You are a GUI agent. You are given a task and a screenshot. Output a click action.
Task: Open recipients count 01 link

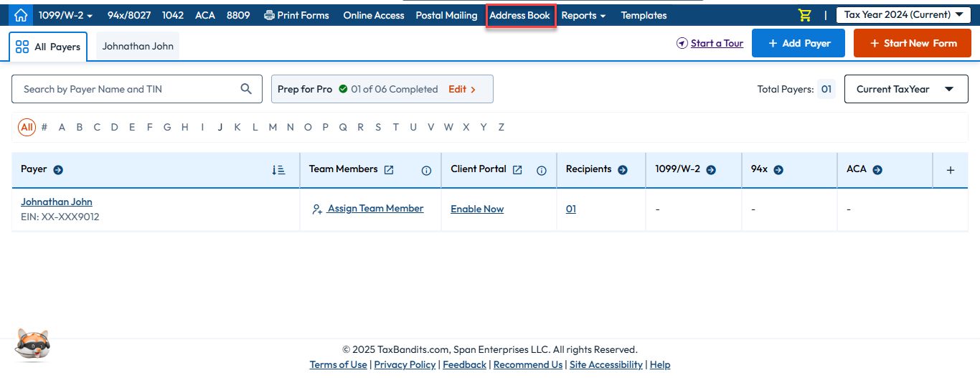pos(571,209)
